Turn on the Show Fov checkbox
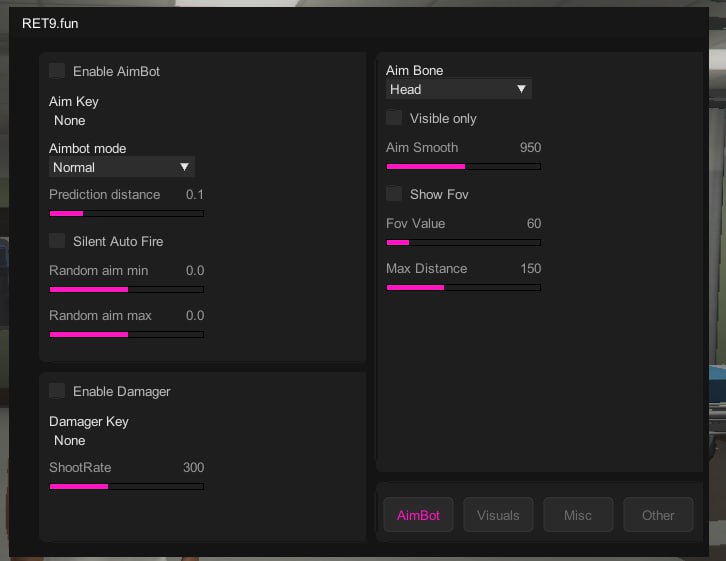 click(x=394, y=194)
